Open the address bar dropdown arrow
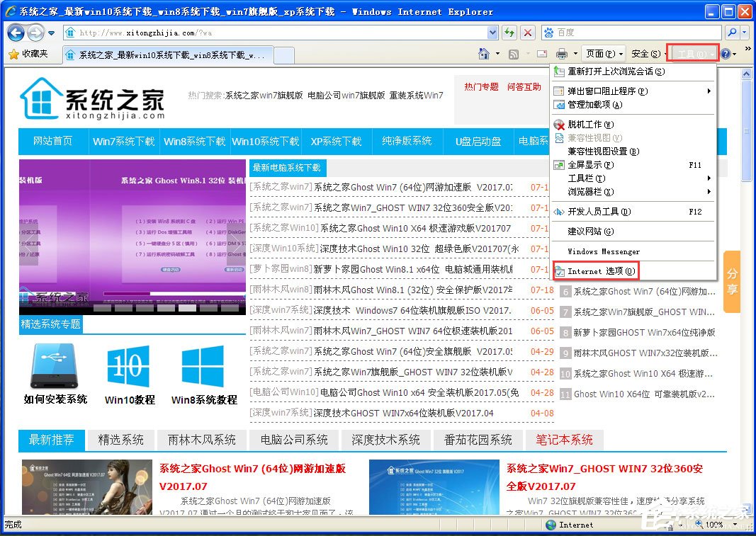The width and height of the screenshot is (756, 536). 493,33
